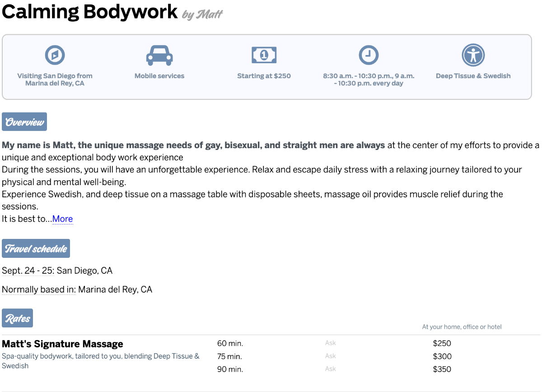Select the Rates section heading

(x=18, y=318)
